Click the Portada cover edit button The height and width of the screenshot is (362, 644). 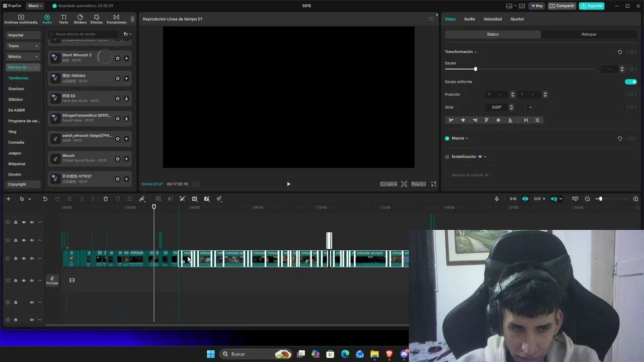click(x=52, y=280)
